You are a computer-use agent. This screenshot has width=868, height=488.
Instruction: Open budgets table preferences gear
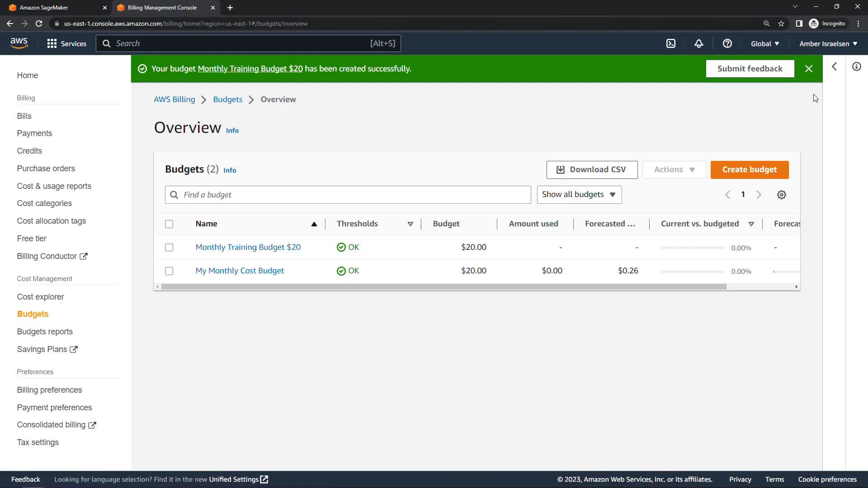[781, 195]
